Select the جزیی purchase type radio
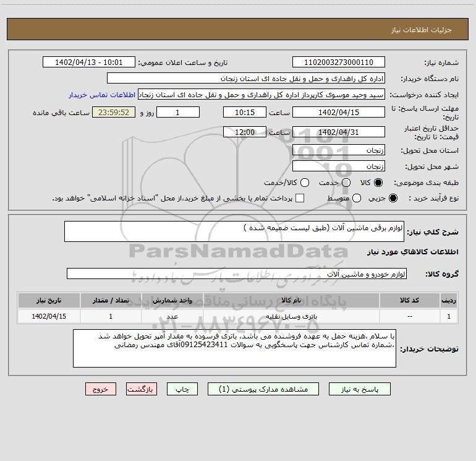Image resolution: width=476 pixels, height=461 pixels. pos(393,198)
